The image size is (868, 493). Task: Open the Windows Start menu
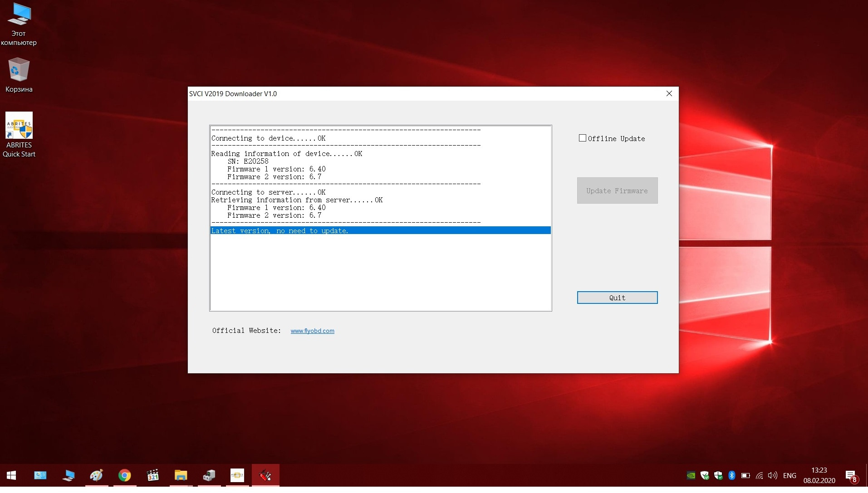12,475
